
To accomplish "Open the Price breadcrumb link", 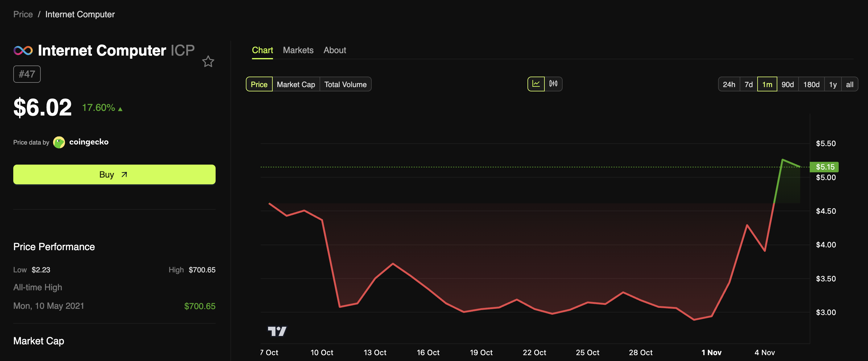I will coord(23,14).
